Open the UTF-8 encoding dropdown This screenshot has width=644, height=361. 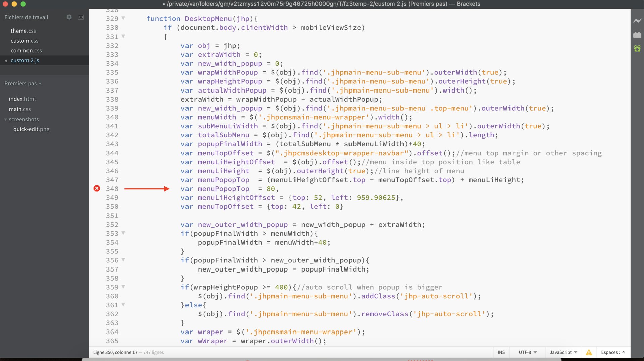[527, 352]
